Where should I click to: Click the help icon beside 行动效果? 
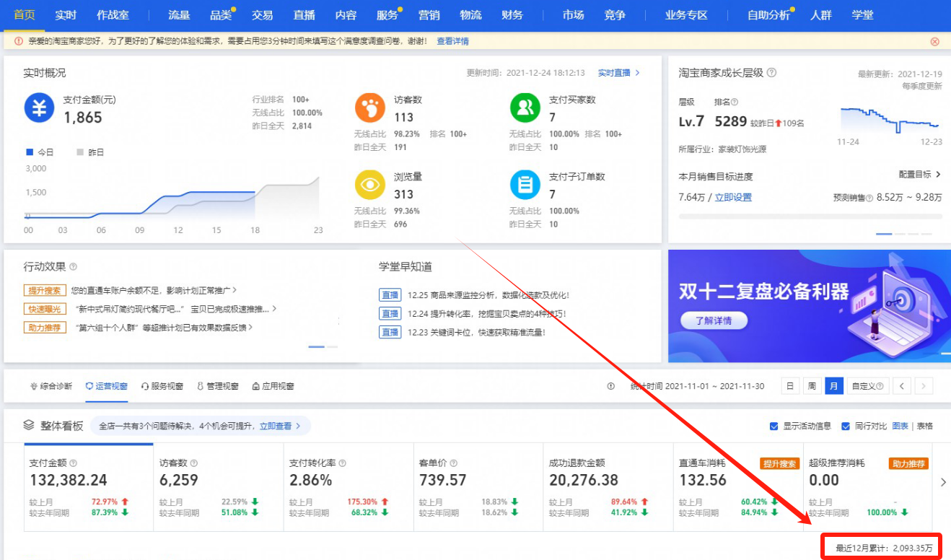(x=73, y=267)
